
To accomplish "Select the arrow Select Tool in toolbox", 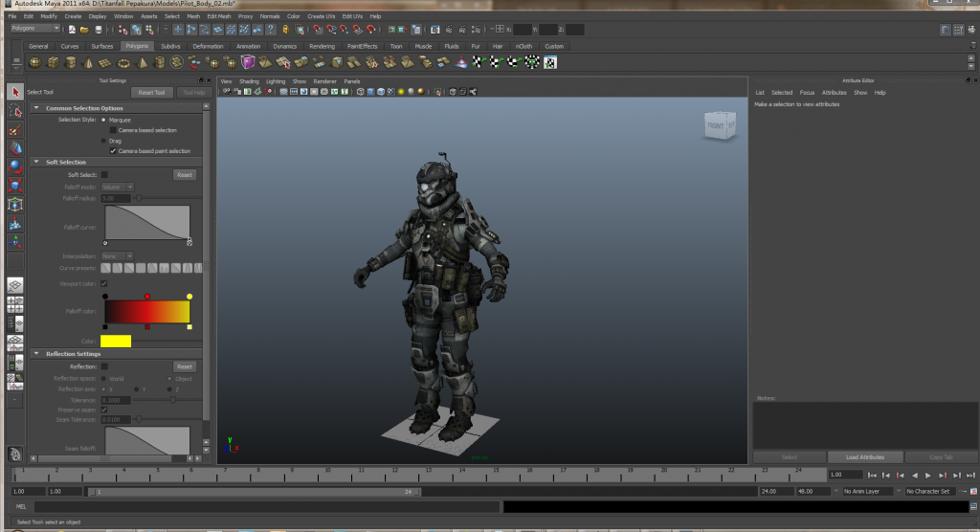I will (x=15, y=92).
